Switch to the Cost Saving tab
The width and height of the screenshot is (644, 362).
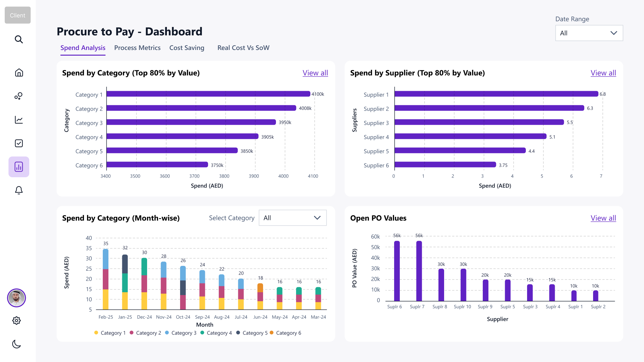pyautogui.click(x=187, y=48)
